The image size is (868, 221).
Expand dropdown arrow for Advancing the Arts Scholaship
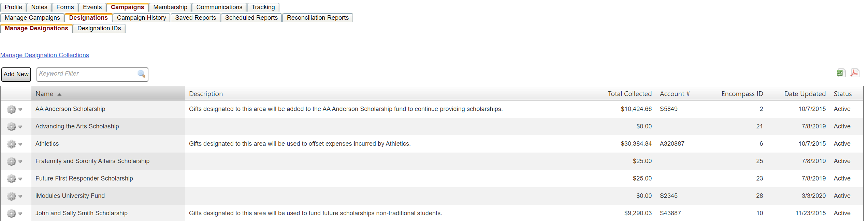[x=20, y=127]
